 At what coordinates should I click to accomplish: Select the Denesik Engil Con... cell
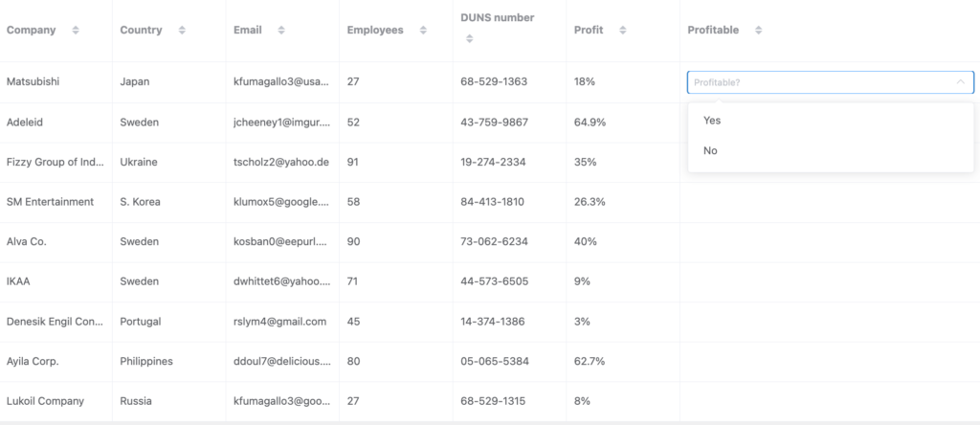(x=56, y=322)
